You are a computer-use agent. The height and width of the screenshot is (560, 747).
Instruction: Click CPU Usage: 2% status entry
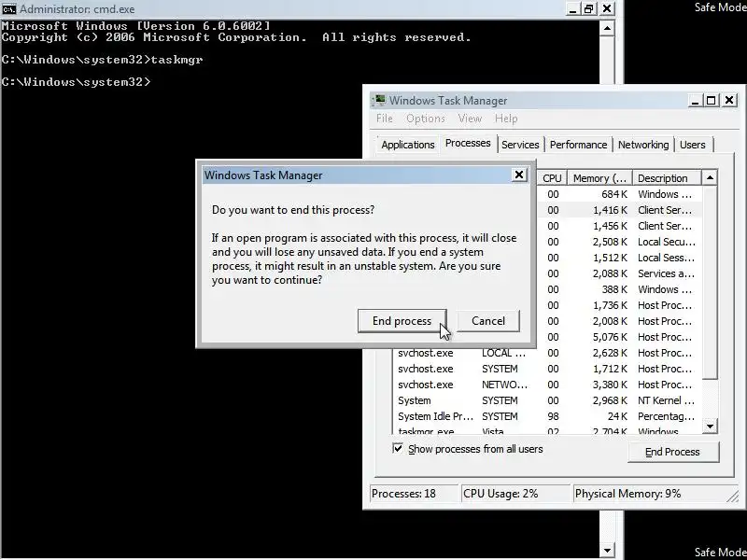(515, 494)
